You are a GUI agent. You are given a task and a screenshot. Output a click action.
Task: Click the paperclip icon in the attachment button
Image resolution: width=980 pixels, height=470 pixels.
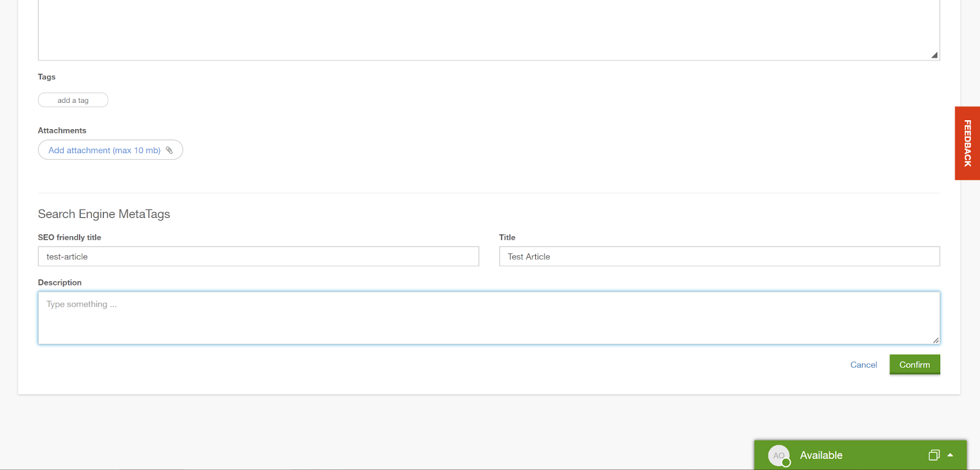point(170,150)
